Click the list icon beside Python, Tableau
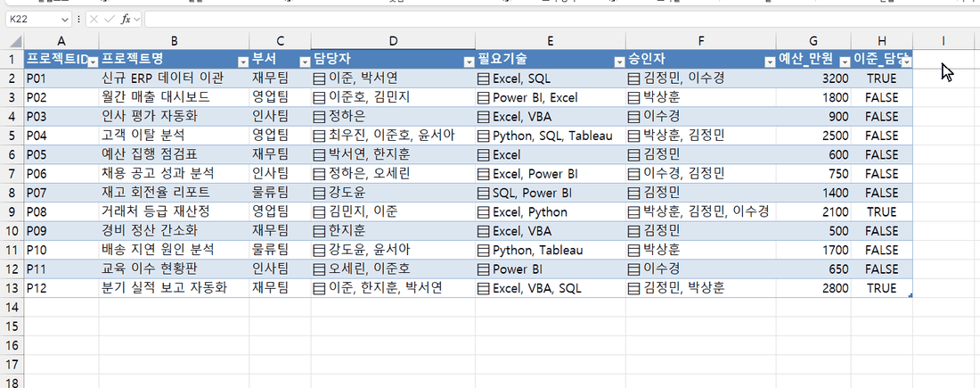 point(483,251)
